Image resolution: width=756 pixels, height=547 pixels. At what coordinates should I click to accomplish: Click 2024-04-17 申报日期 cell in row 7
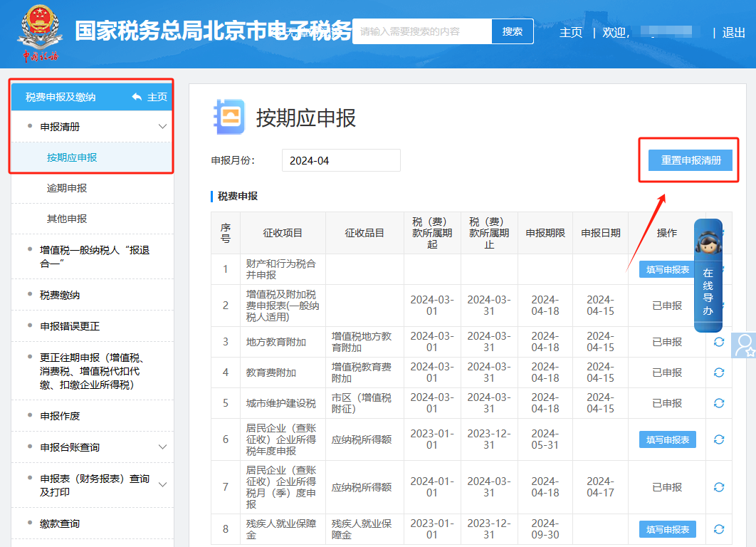coord(600,487)
